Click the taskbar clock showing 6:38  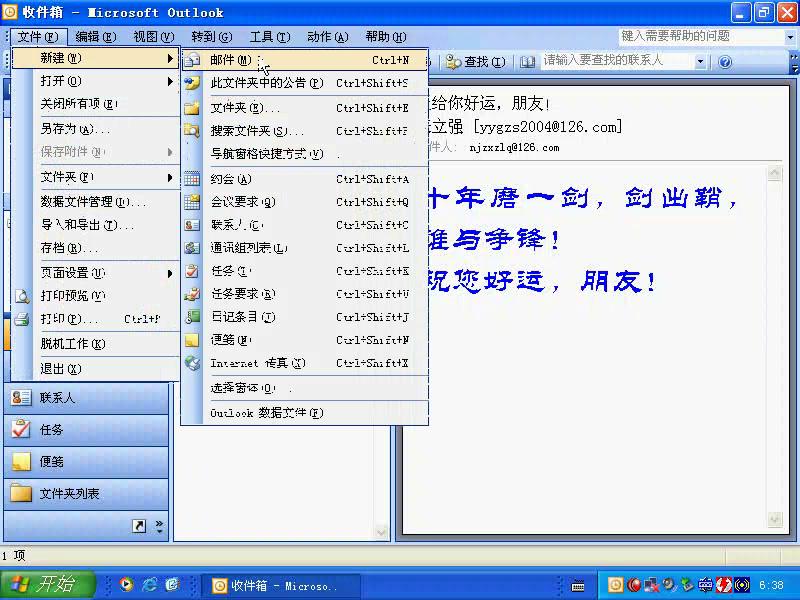pos(770,586)
